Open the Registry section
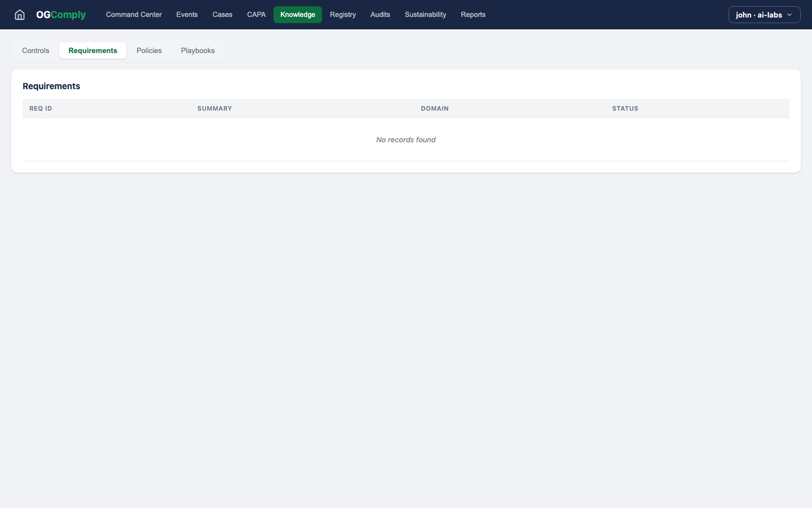Image resolution: width=812 pixels, height=508 pixels. [343, 15]
